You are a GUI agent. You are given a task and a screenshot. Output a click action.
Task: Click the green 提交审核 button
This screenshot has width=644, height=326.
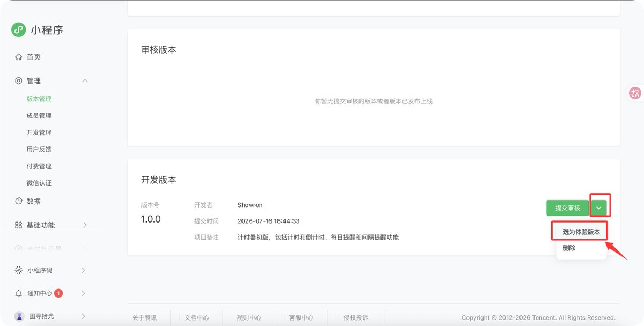click(567, 208)
